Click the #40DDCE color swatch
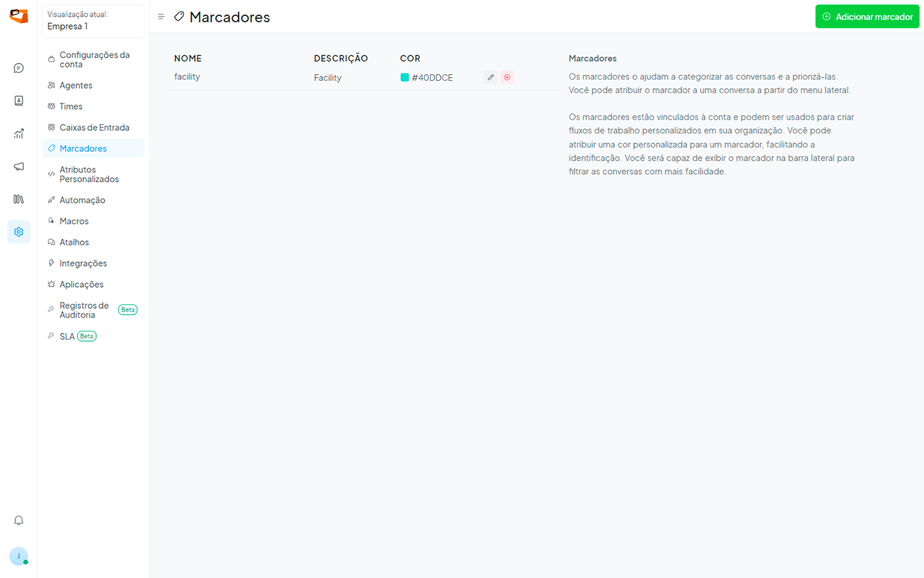 405,78
